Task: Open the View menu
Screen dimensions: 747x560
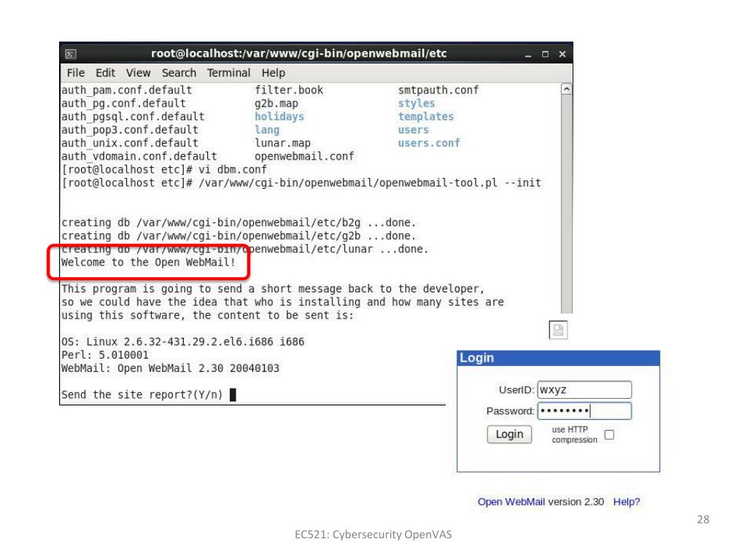Action: tap(138, 73)
